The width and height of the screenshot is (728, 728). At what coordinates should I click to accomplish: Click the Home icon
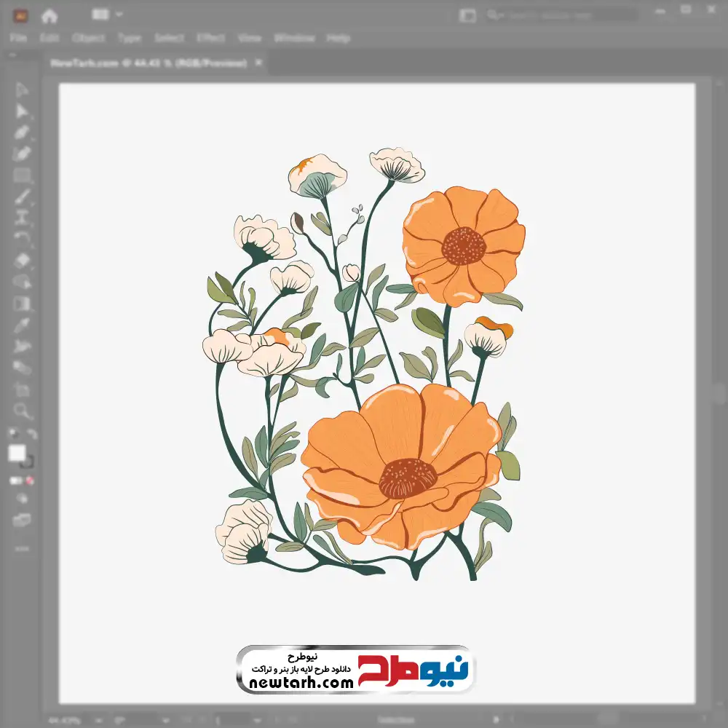(x=50, y=15)
